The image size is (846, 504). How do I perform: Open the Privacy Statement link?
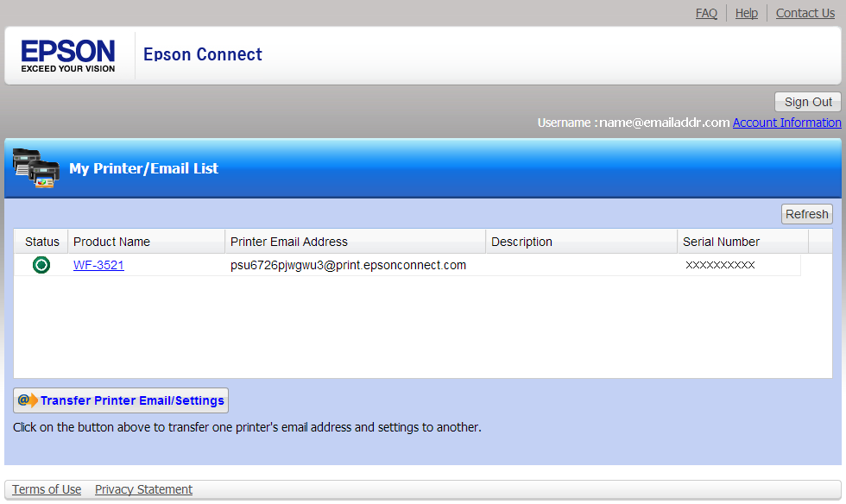(143, 489)
